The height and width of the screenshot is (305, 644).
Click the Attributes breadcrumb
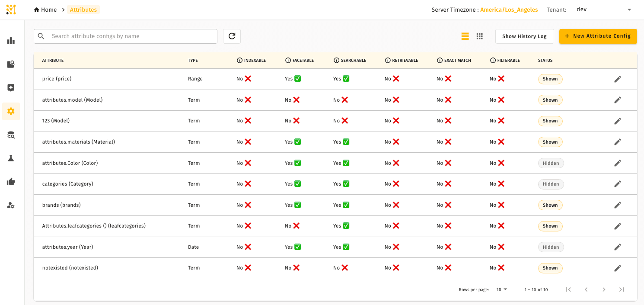point(83,10)
